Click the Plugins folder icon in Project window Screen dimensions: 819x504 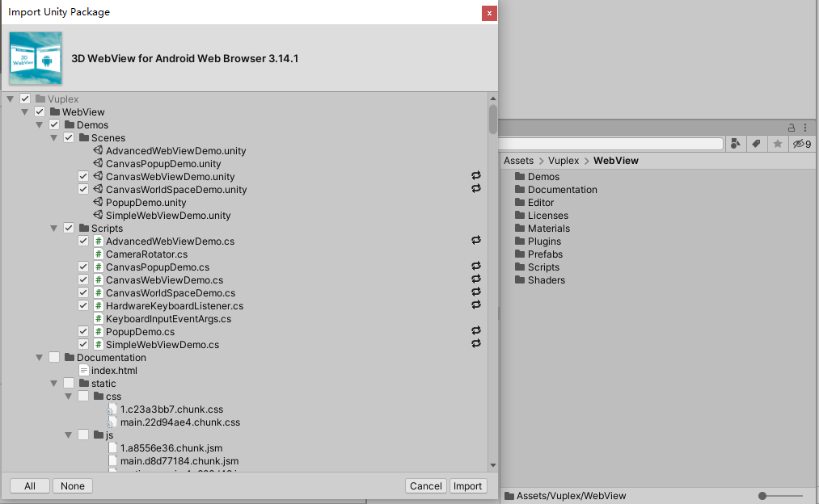[x=520, y=241]
